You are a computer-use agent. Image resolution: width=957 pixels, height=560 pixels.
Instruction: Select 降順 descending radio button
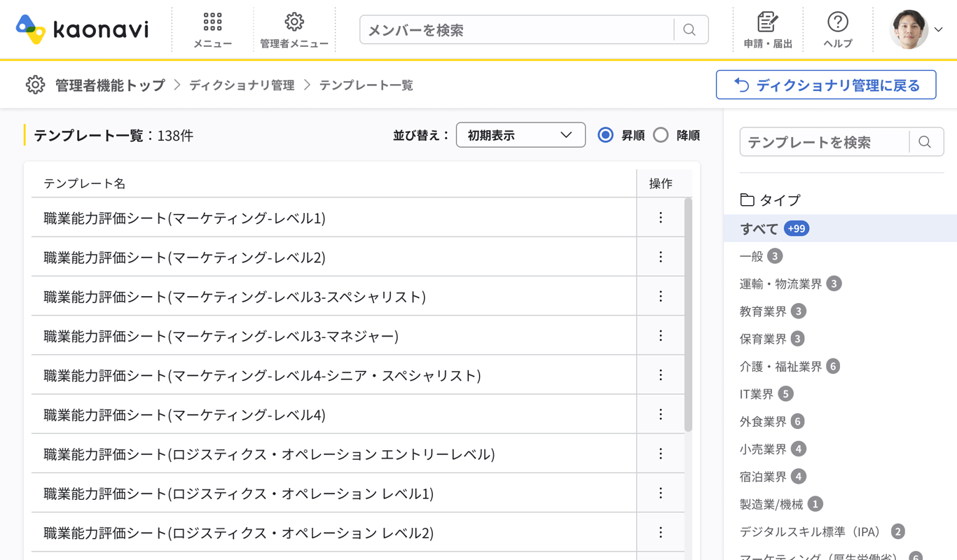[x=661, y=135]
